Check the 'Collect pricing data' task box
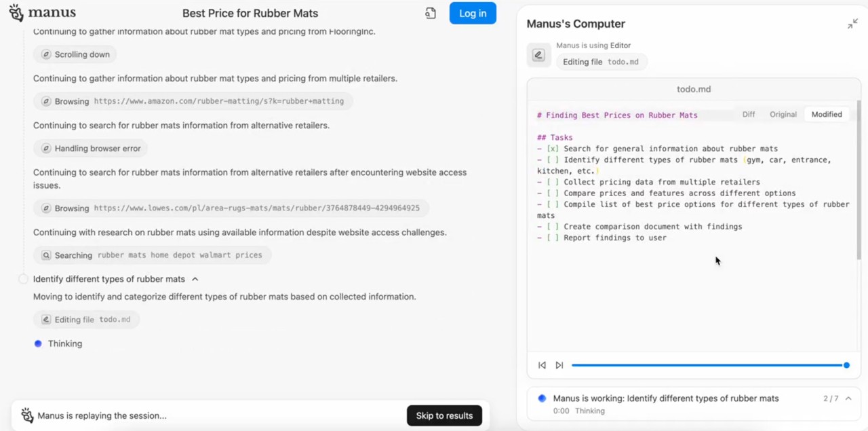This screenshot has height=431, width=868. tap(553, 182)
